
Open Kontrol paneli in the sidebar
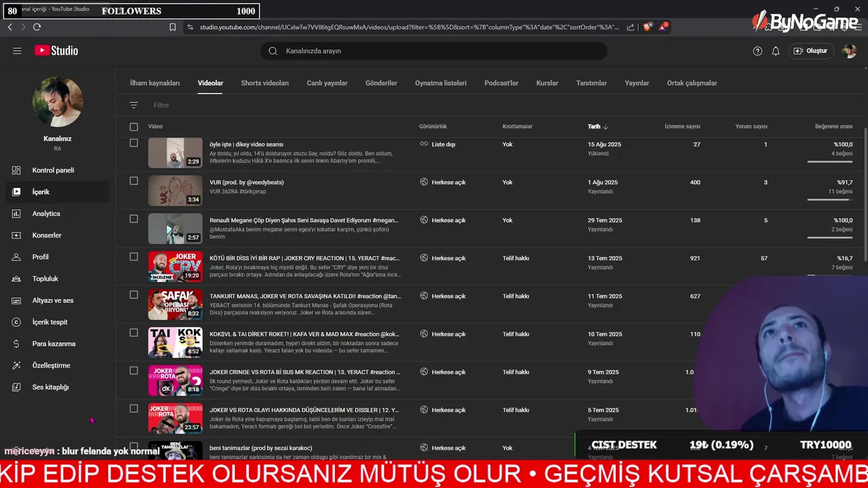pyautogui.click(x=57, y=170)
